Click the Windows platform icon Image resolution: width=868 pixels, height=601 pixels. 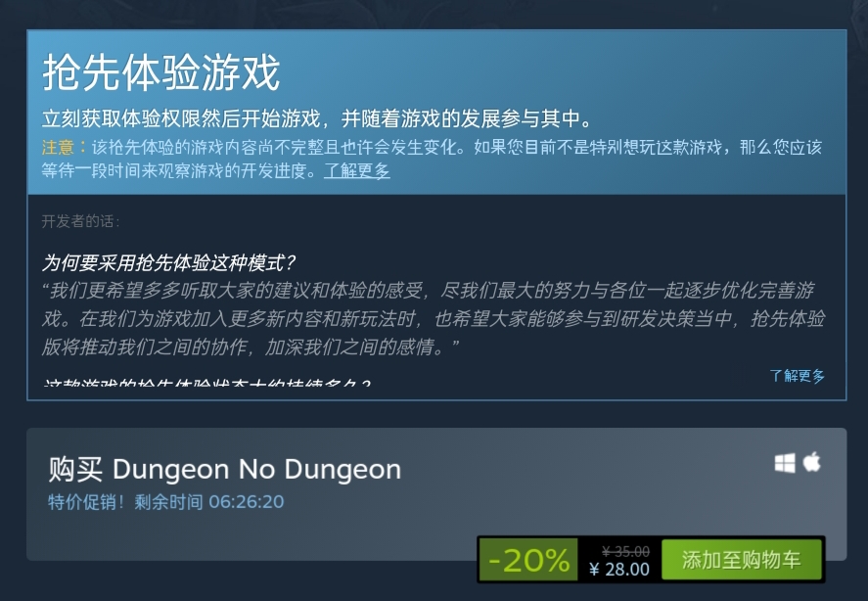785,463
